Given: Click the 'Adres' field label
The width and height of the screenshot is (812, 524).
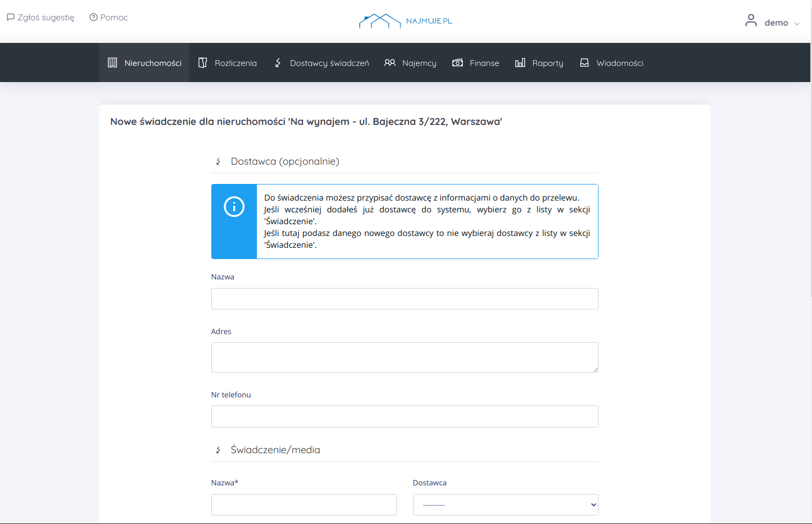Looking at the screenshot, I should (x=221, y=331).
